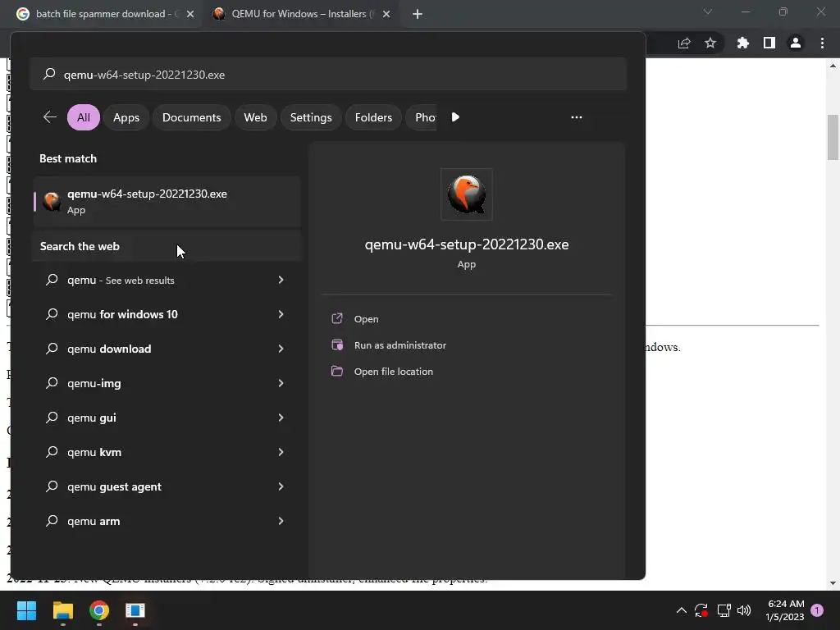The image size is (840, 630).
Task: Open the notification badge showing 1
Action: pos(817,609)
